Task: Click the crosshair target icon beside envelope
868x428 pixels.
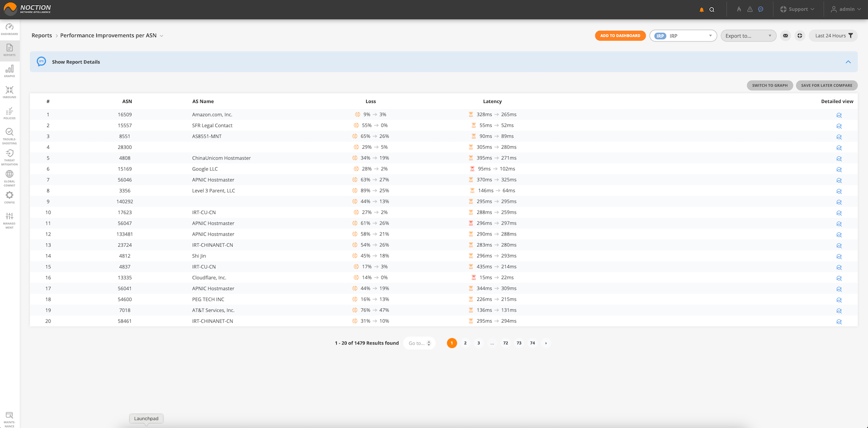Action: pos(800,36)
